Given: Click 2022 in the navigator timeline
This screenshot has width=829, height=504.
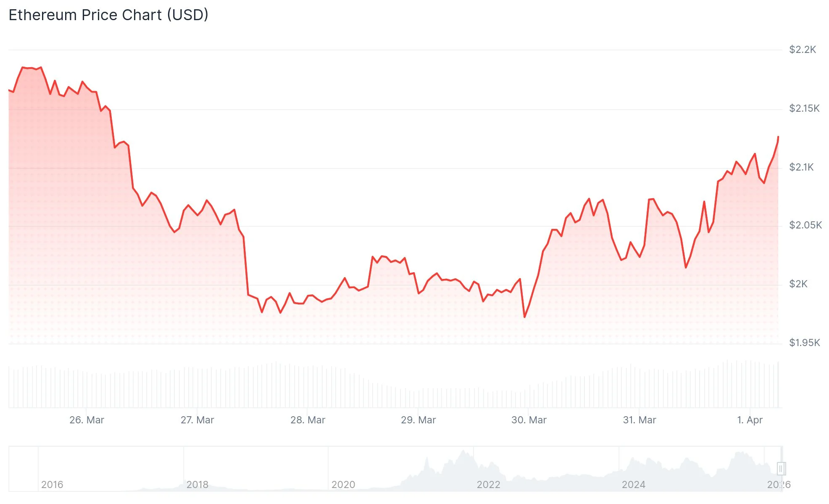Looking at the screenshot, I should [x=488, y=485].
